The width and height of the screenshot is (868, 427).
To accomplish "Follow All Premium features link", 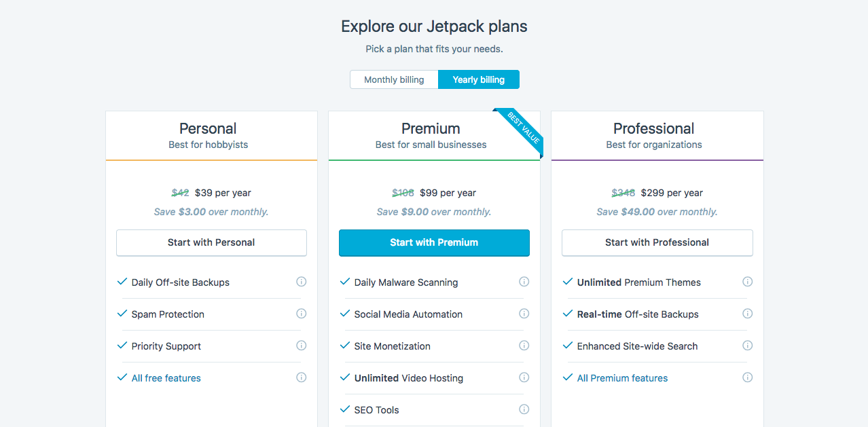I will point(622,378).
